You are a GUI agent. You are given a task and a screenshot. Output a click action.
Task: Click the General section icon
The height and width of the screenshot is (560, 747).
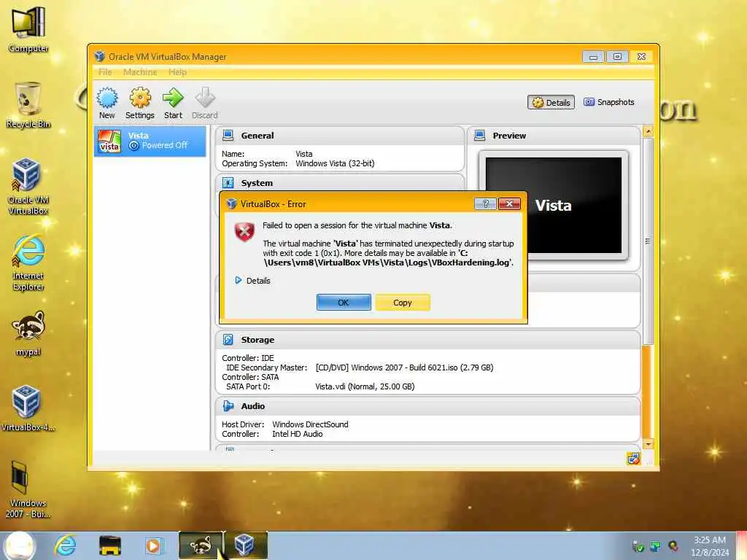coord(228,135)
